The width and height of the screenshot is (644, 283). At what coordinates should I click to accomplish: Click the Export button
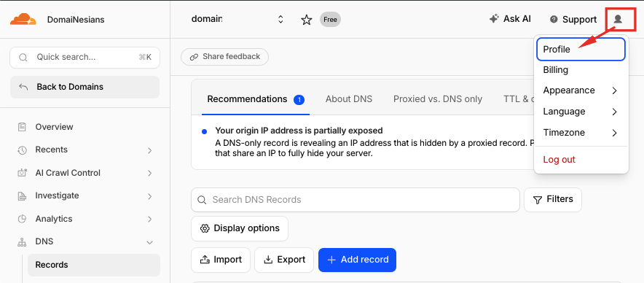tap(284, 260)
